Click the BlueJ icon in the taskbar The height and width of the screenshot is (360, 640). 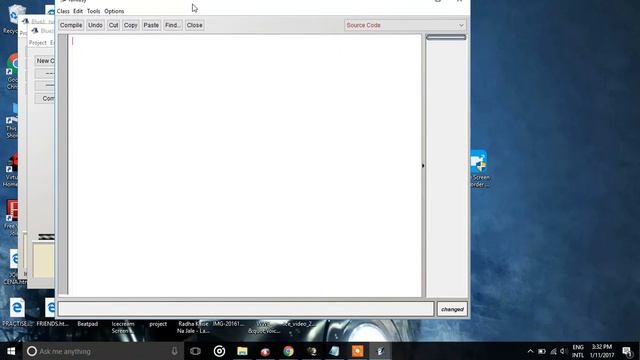coord(380,351)
